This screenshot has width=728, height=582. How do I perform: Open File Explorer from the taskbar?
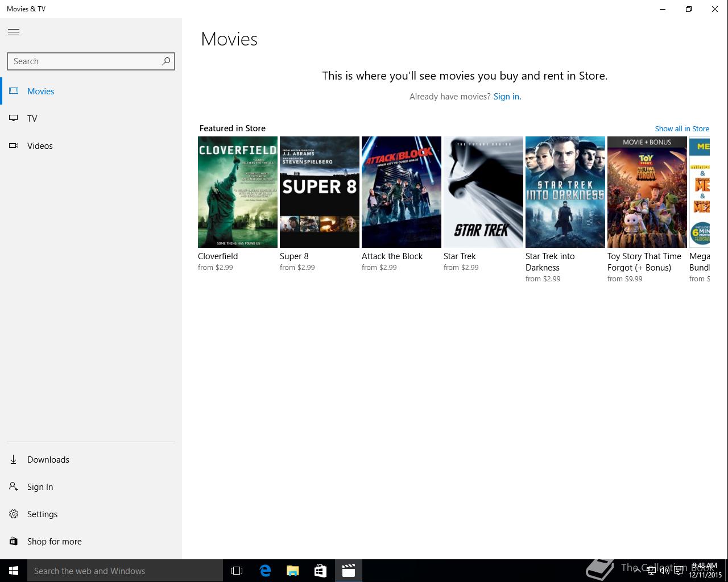293,571
